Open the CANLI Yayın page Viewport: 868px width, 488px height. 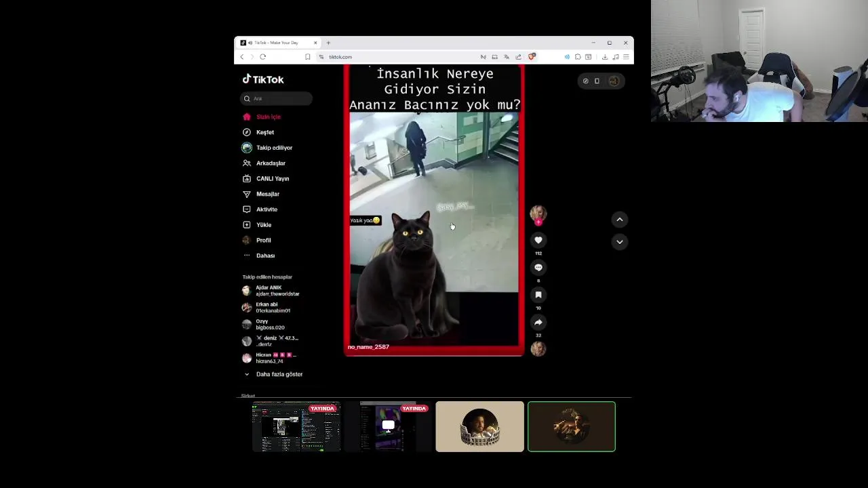[273, 179]
